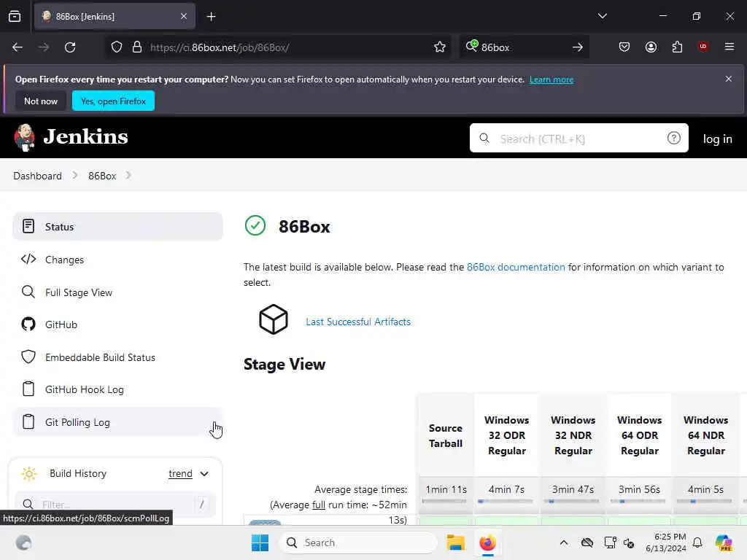Click the Jenkins title text

coord(86,137)
